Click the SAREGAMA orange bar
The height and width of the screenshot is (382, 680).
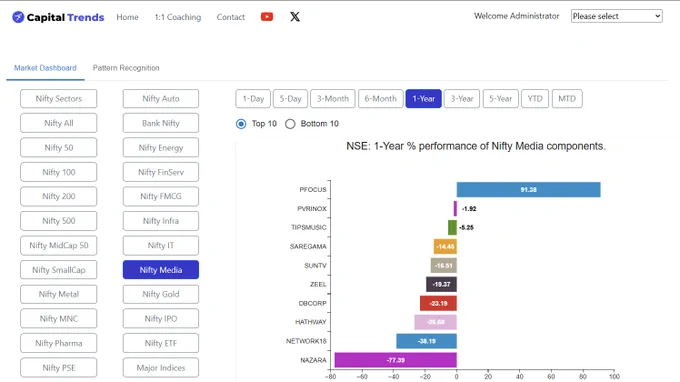[445, 247]
